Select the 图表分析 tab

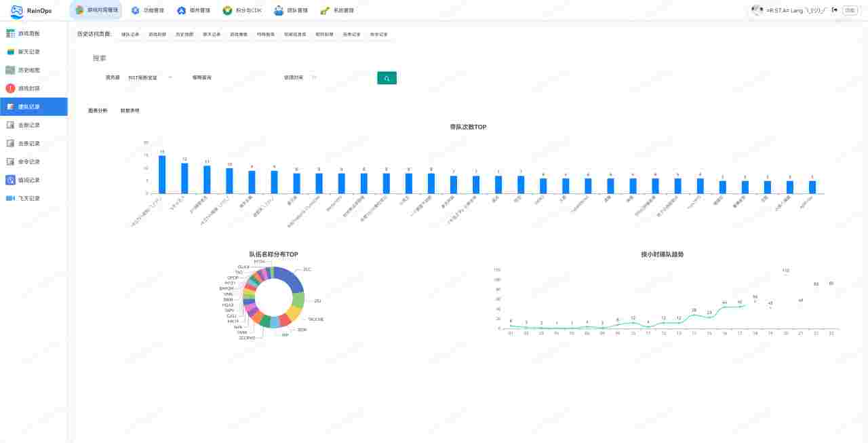[x=98, y=110]
